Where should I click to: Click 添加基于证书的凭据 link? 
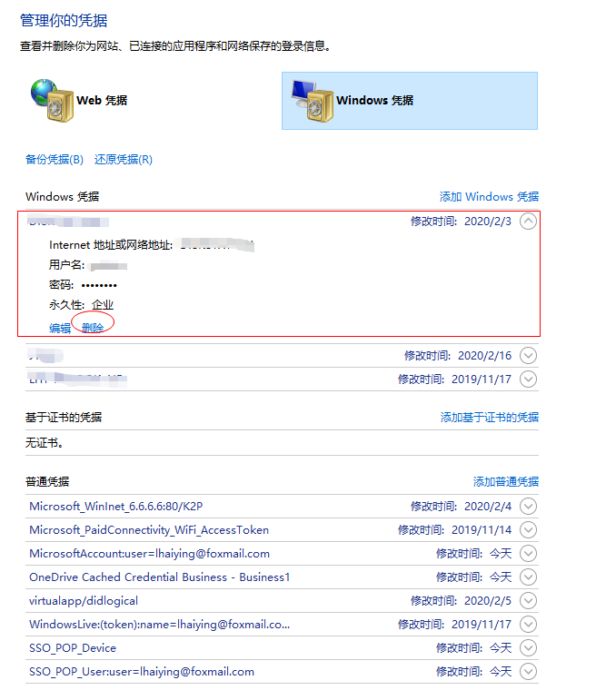click(x=489, y=418)
